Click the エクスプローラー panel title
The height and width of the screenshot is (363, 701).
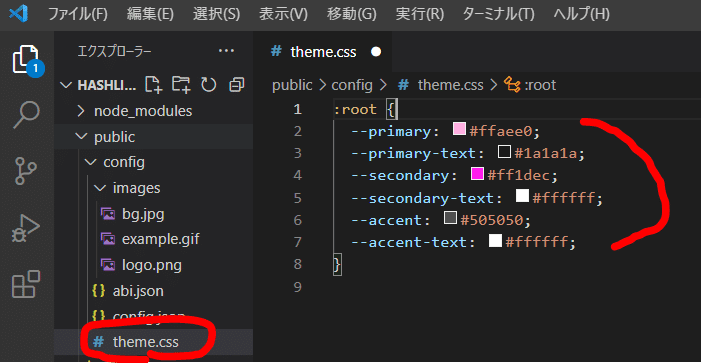tap(114, 52)
